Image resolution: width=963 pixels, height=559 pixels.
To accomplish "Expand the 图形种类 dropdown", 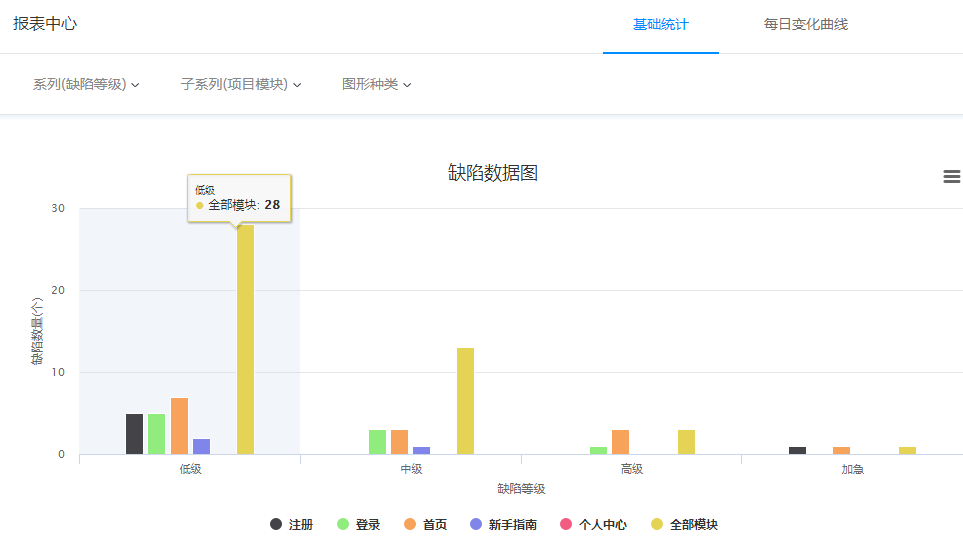I will pos(376,84).
